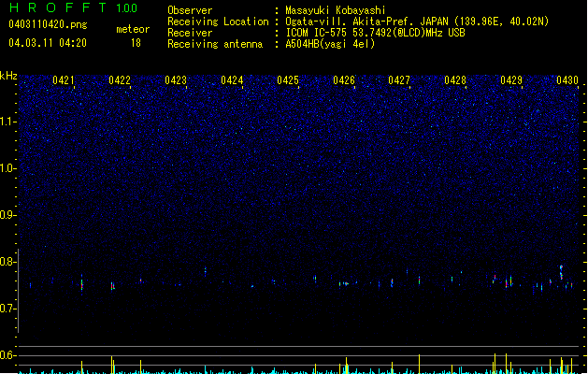The width and height of the screenshot is (588, 374).
Task: Click the meteor count 18
Action: [136, 43]
